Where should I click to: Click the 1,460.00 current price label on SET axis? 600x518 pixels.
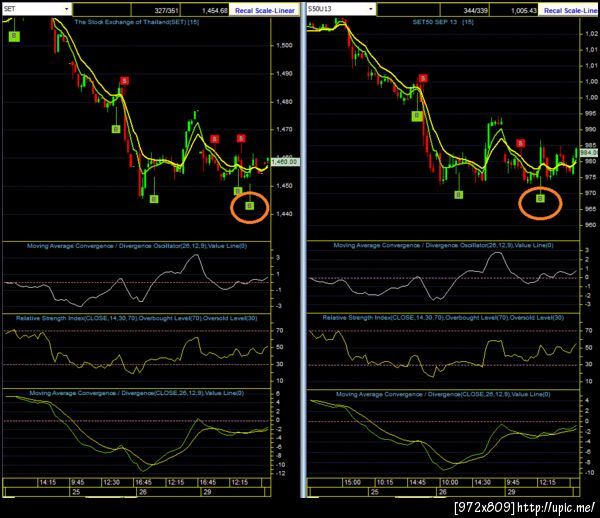coord(284,162)
